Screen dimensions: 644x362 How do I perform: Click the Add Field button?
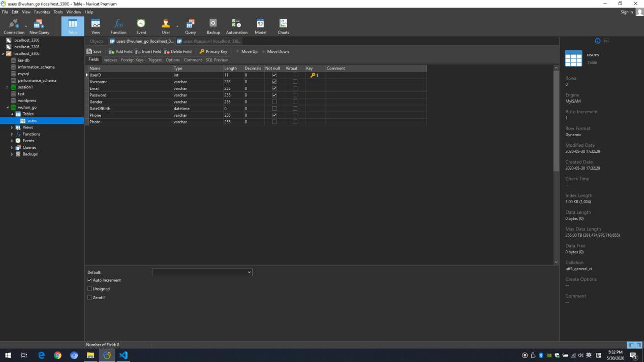(120, 51)
